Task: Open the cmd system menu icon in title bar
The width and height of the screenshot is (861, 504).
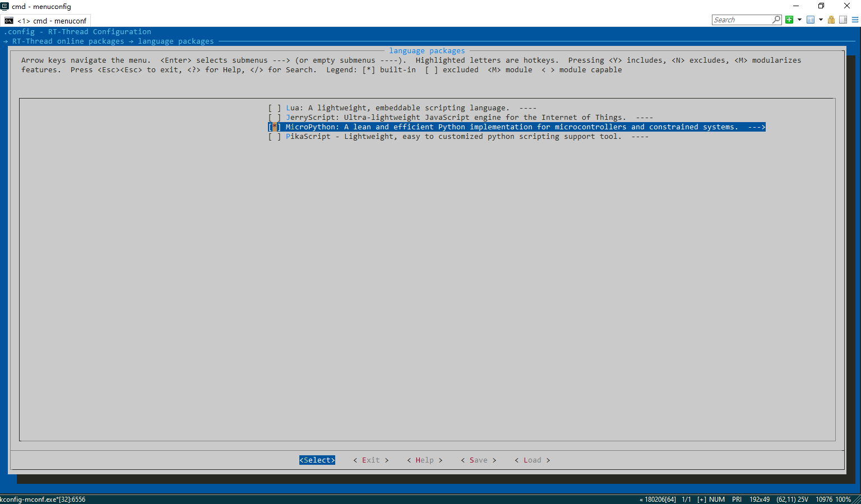Action: pos(4,6)
